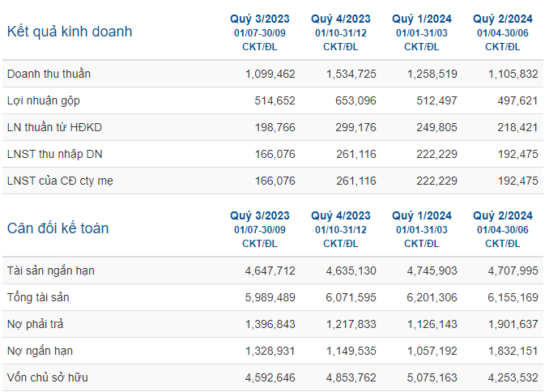This screenshot has height=392, width=545.
Task: Select Quý 3/2023 header in Kết quả kinh doanh
Action: tap(260, 19)
